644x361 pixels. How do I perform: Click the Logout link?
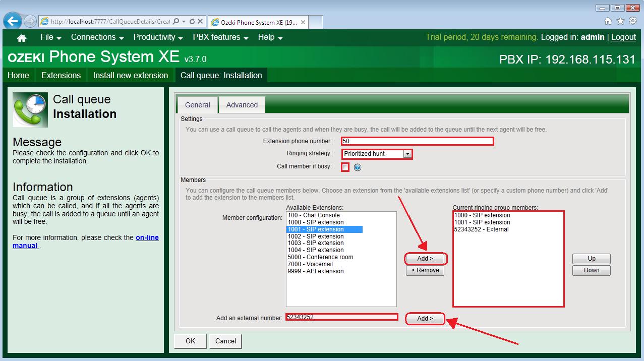[624, 37]
